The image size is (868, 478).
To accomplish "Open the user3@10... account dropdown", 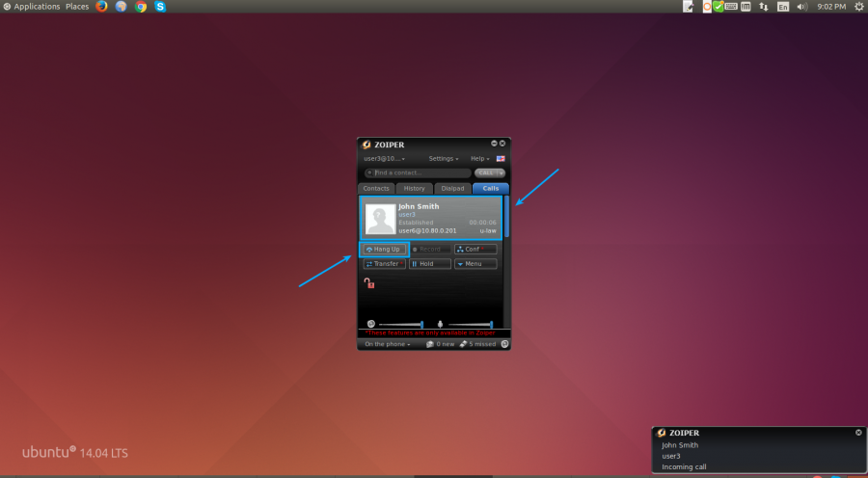I will tap(384, 159).
